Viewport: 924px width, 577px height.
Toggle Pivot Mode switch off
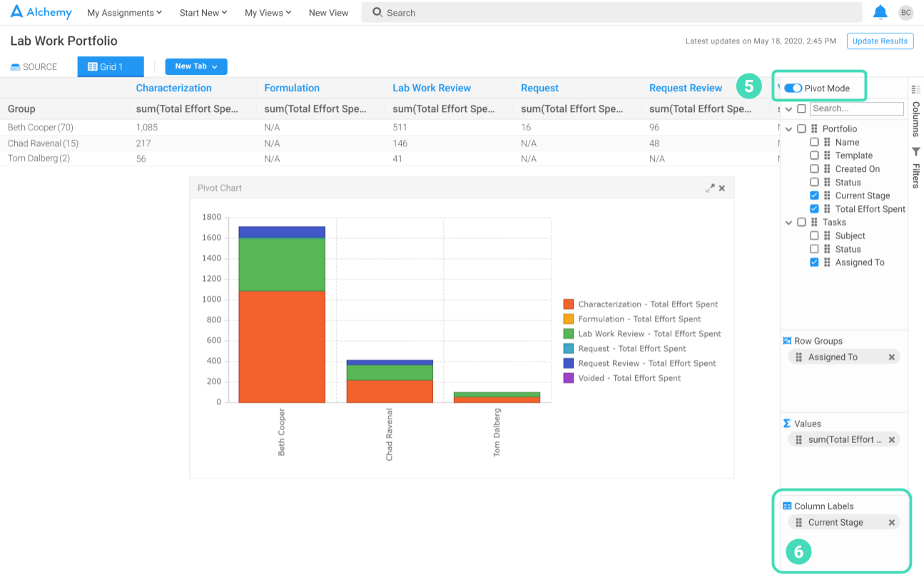click(793, 88)
